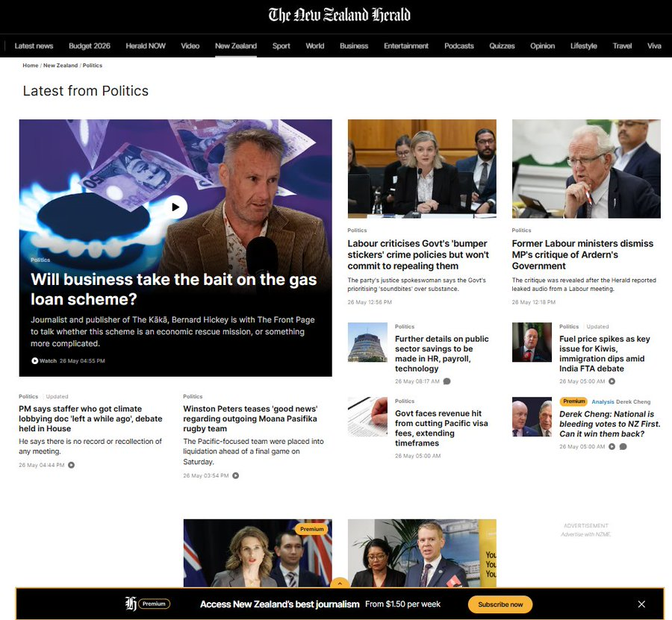Click the hand signing document thumbnail
The image size is (672, 620).
point(367,416)
